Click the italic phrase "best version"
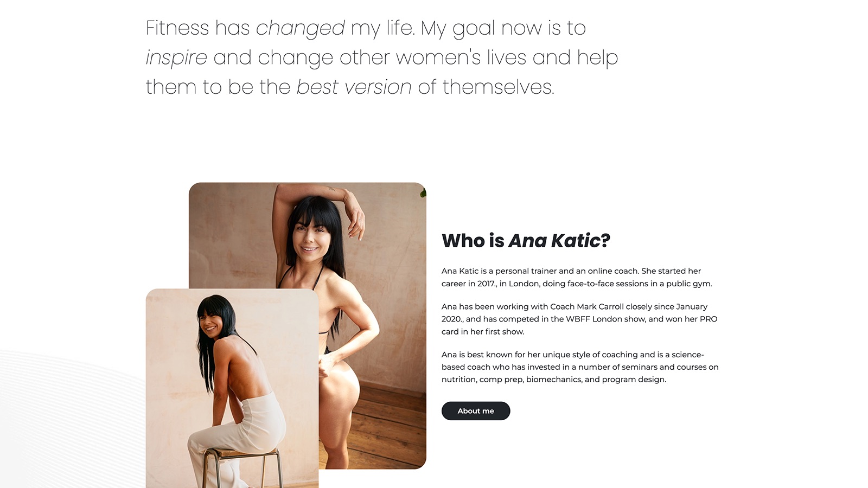Screen dimensions: 868x488 coord(354,87)
